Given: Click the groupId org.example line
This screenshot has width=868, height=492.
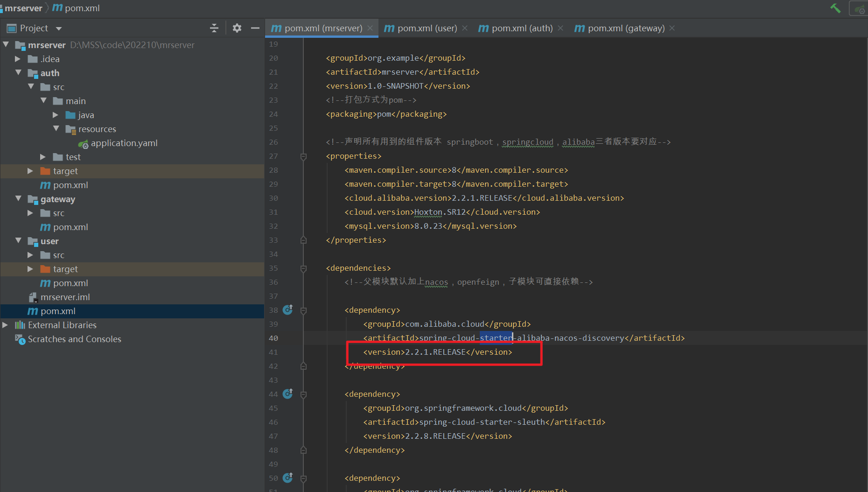Looking at the screenshot, I should point(396,58).
